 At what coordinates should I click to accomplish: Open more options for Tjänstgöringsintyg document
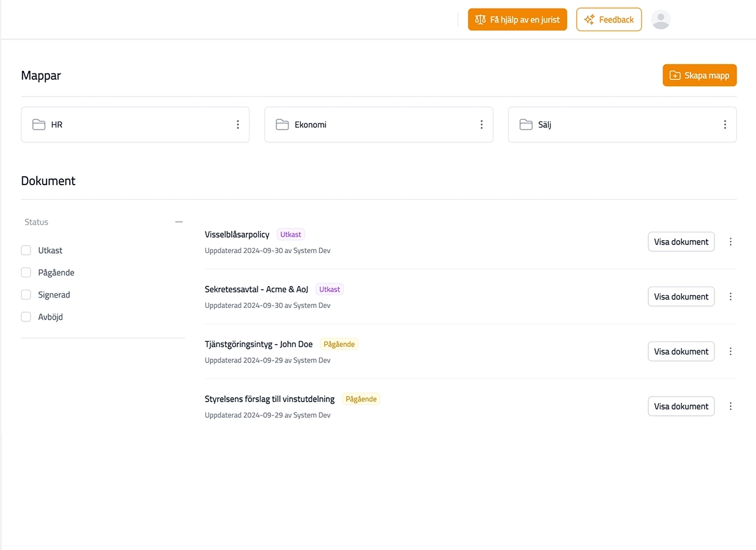point(730,351)
